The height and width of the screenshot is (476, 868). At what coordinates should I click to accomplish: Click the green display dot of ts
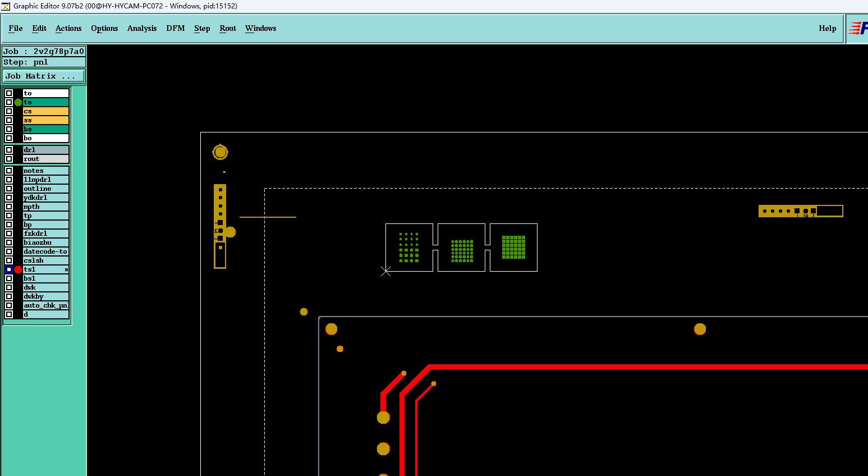[18, 102]
